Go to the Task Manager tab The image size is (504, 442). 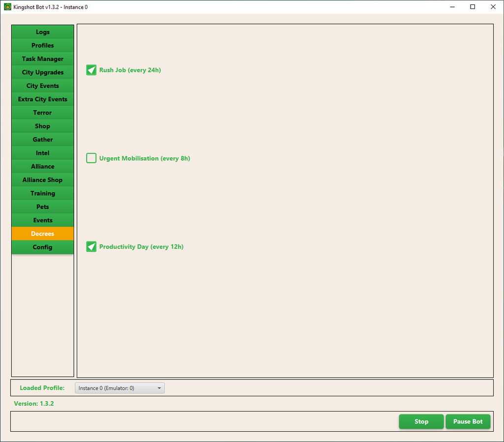(43, 59)
